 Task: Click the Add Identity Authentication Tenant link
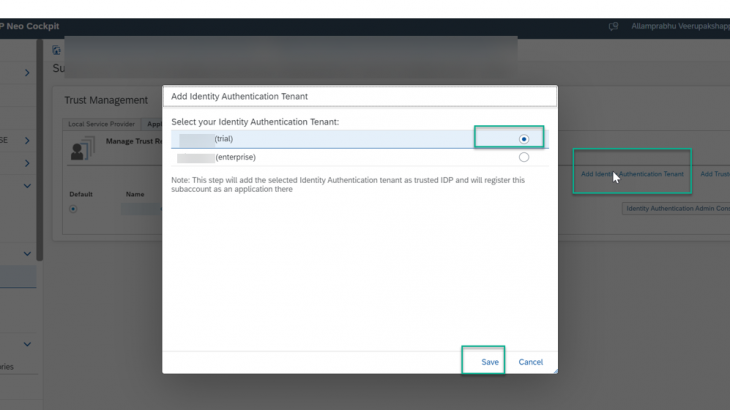632,174
